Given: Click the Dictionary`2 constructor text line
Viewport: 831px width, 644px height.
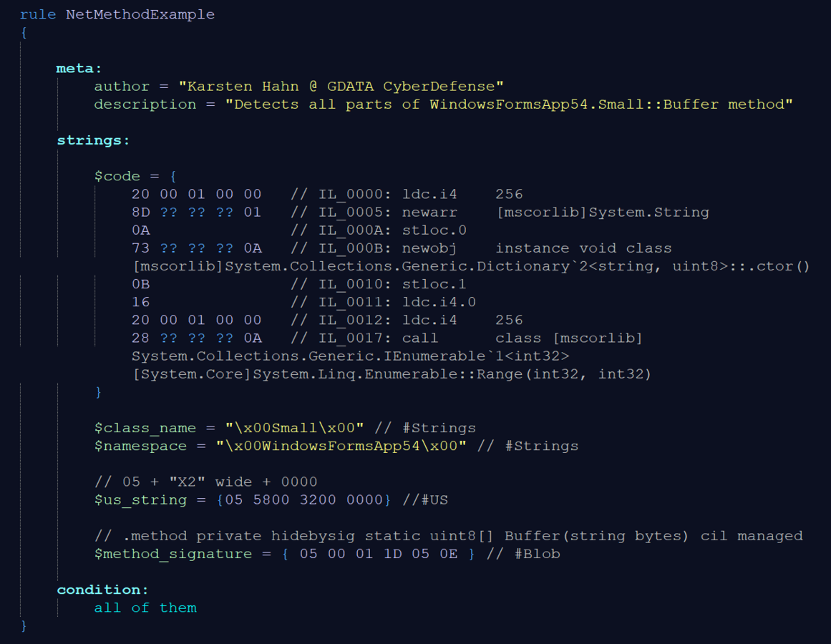Looking at the screenshot, I should tap(470, 266).
